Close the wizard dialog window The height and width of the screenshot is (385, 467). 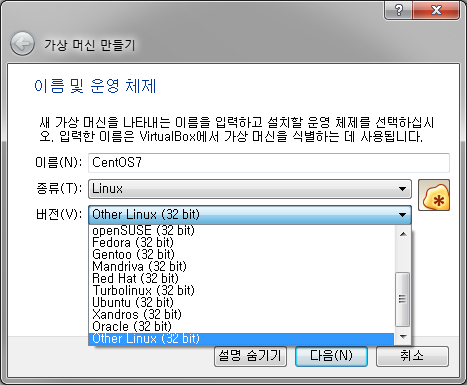click(x=436, y=10)
